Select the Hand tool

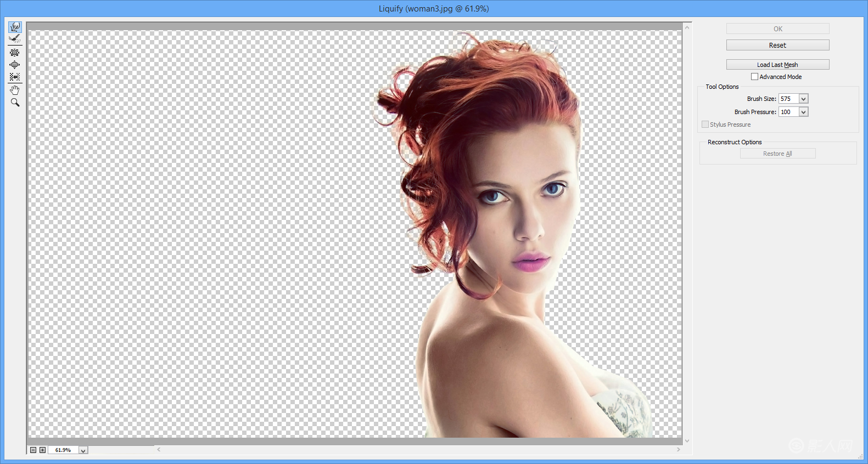point(15,90)
